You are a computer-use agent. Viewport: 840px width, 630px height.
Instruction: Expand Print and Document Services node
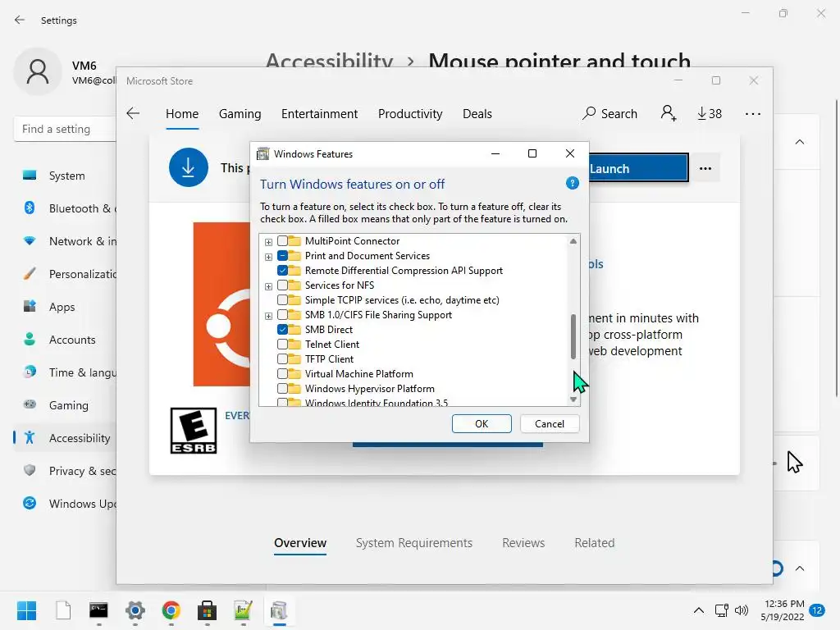coord(268,257)
